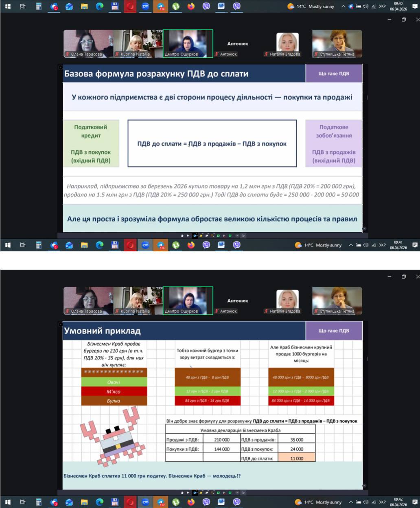Open Microsoft Word in the 09:42 taskbar
This screenshot has height=508, width=420.
point(221,502)
